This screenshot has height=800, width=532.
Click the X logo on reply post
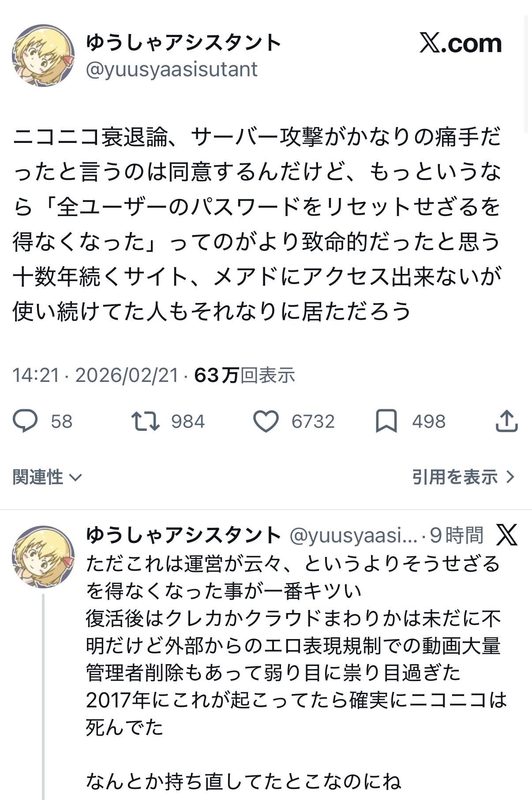[x=507, y=535]
